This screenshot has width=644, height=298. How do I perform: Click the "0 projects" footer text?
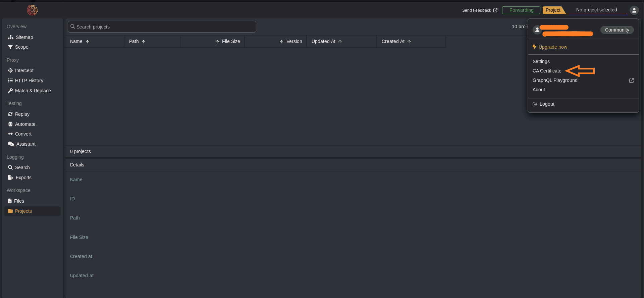coord(80,151)
